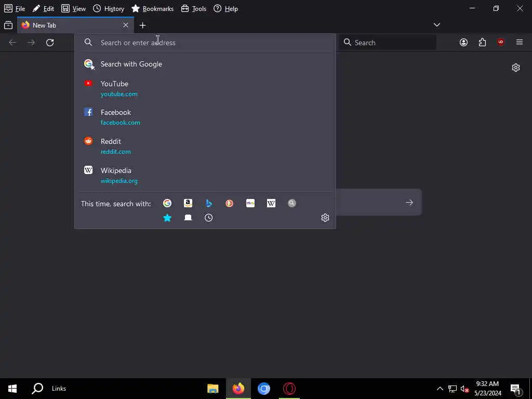Open the network status tray icon
The width and height of the screenshot is (532, 399).
453,389
